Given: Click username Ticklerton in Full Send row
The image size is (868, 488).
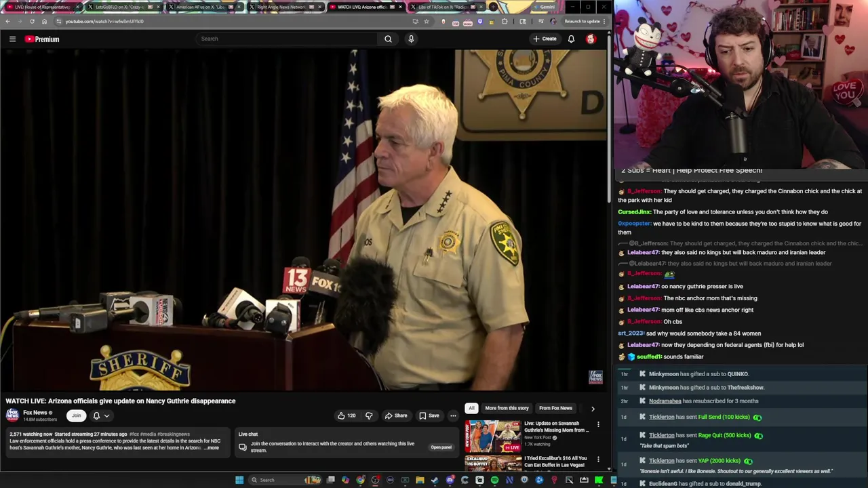Looking at the screenshot, I should [661, 417].
